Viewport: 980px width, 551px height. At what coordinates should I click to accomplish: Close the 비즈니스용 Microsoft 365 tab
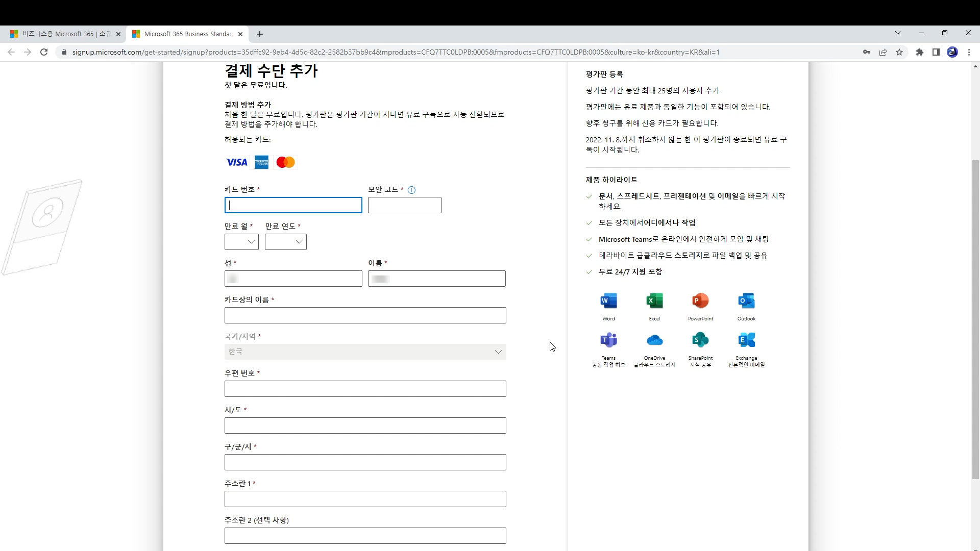tap(118, 34)
